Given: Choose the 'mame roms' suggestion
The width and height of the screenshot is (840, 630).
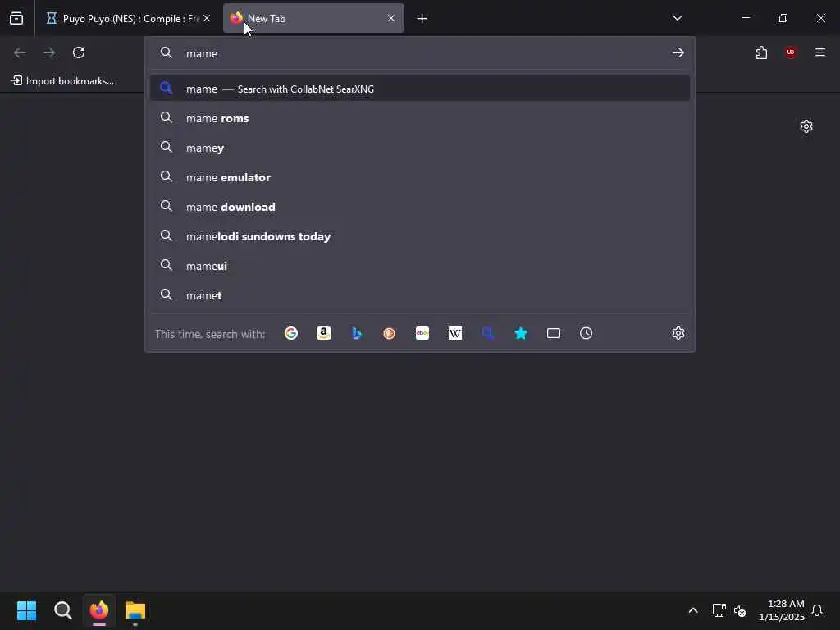Looking at the screenshot, I should click(x=420, y=118).
